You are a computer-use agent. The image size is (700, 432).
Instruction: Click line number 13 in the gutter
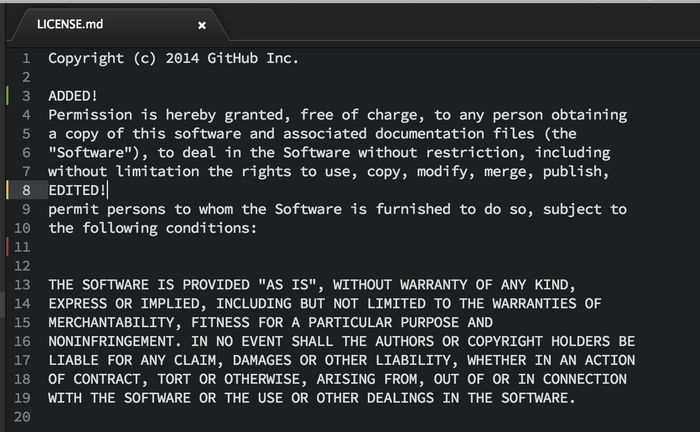[x=24, y=284]
